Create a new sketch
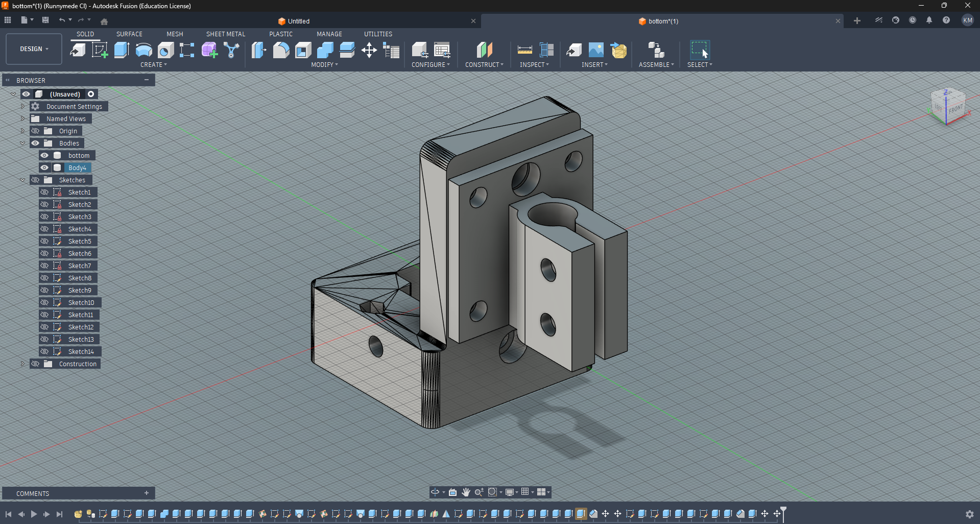This screenshot has width=980, height=524. [x=100, y=50]
